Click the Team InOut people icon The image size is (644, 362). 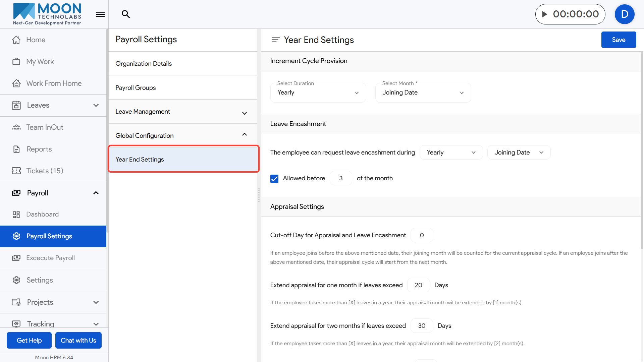(16, 127)
